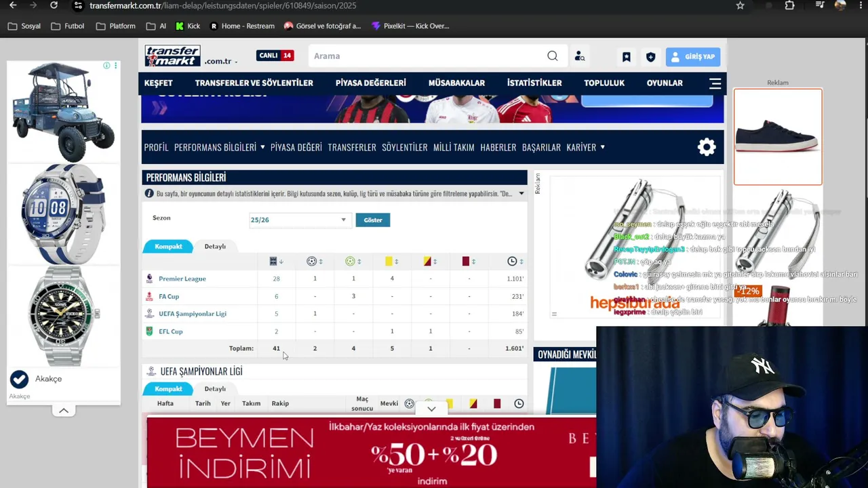Open the Premier League competition link
The width and height of the screenshot is (868, 488).
click(182, 279)
